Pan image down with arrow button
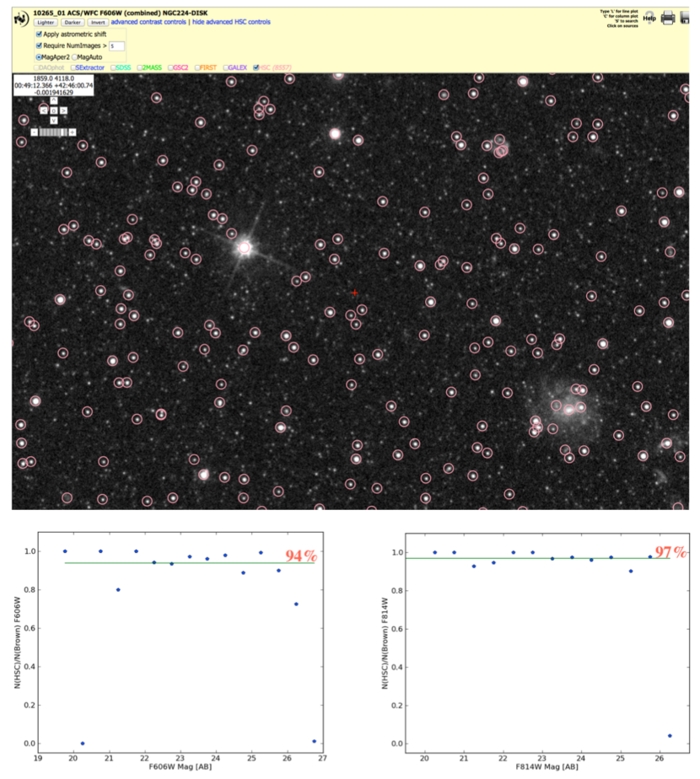 pos(53,121)
